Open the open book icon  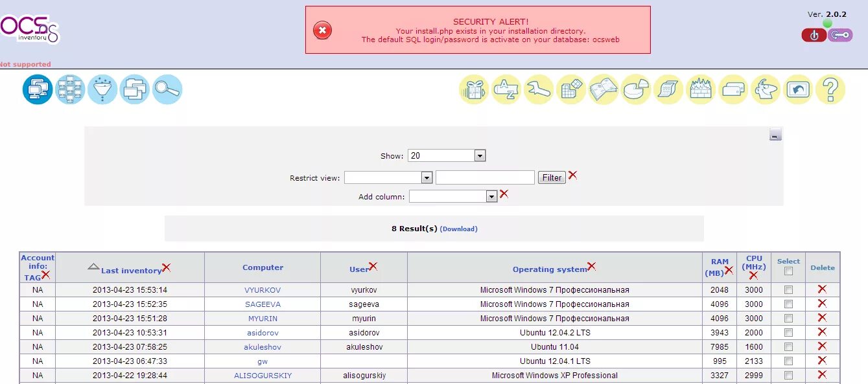click(604, 89)
